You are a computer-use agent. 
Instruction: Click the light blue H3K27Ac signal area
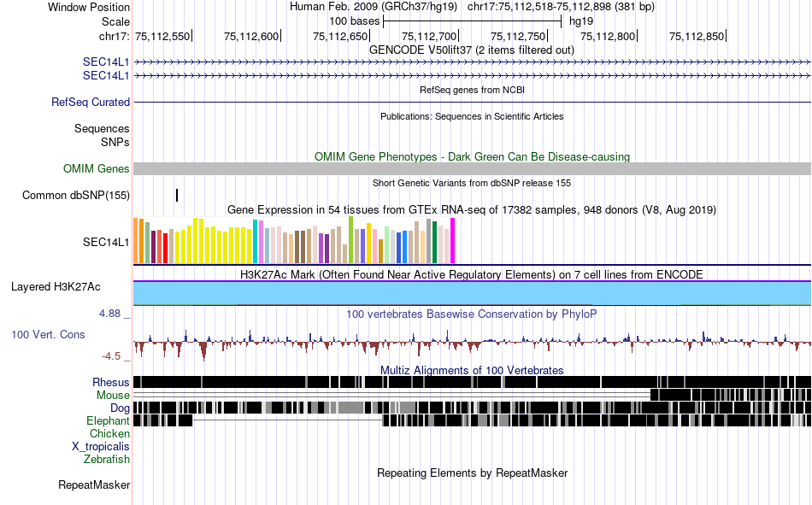coord(472,293)
